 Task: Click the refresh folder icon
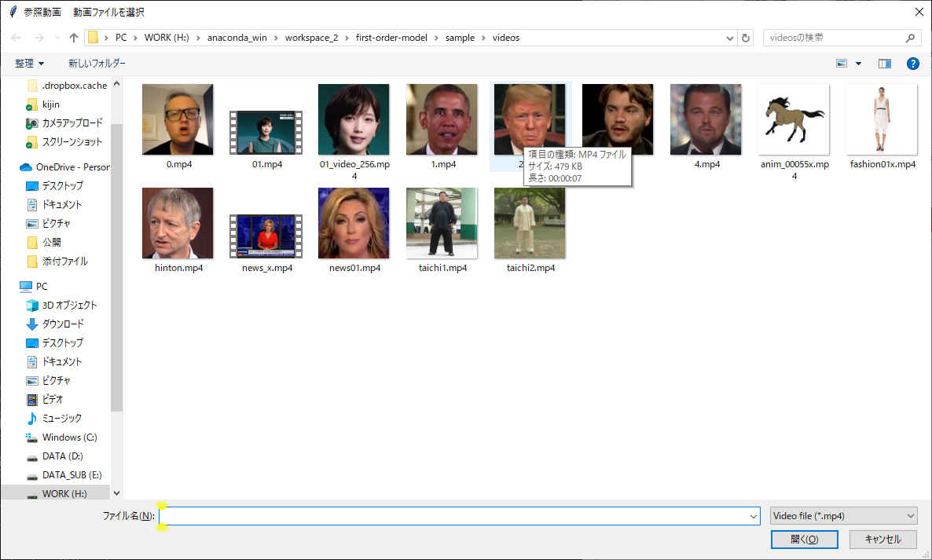[x=746, y=38]
